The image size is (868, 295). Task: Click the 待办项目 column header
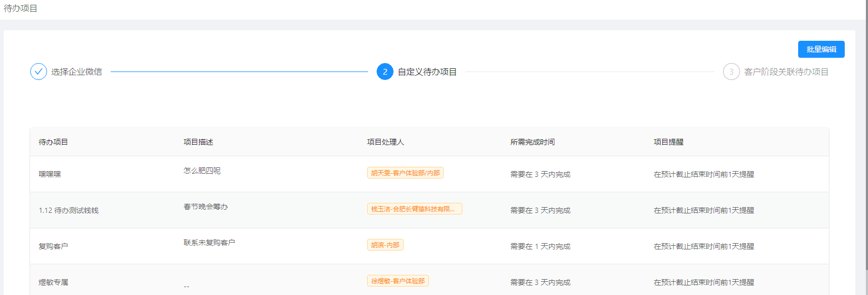click(x=53, y=142)
